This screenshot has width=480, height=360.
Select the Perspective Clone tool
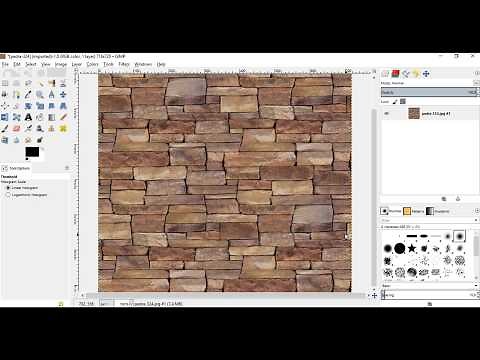5,140
